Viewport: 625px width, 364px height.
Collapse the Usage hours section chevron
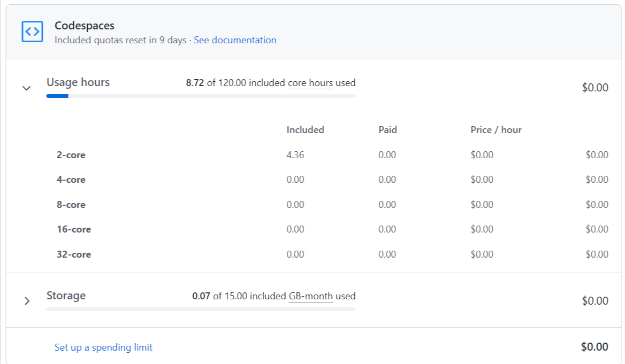coord(27,88)
